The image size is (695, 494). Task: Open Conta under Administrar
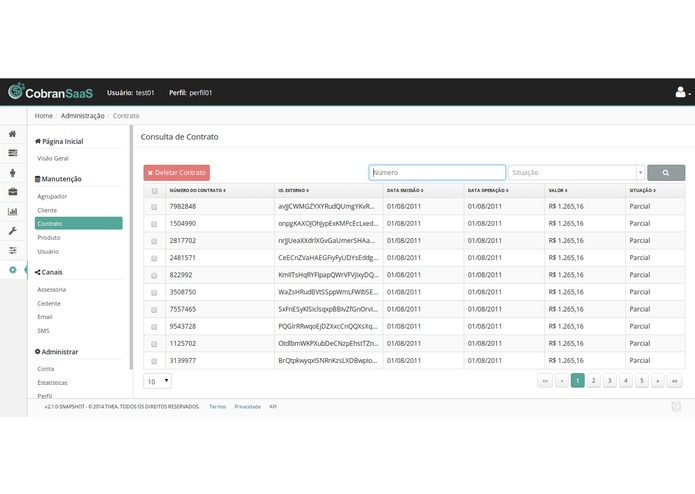pos(46,369)
